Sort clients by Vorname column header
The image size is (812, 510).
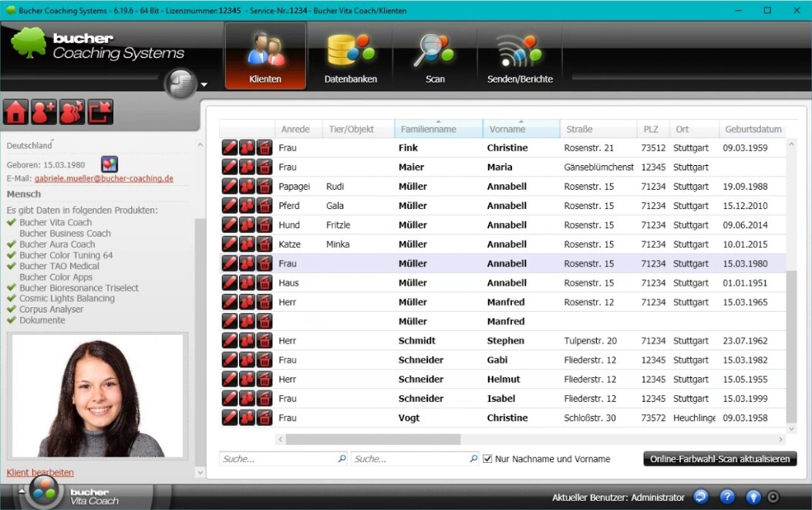click(521, 129)
